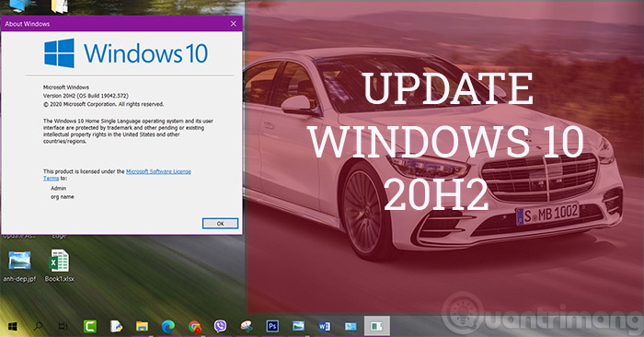
Task: Click the 'org name' text
Action: pyautogui.click(x=63, y=197)
